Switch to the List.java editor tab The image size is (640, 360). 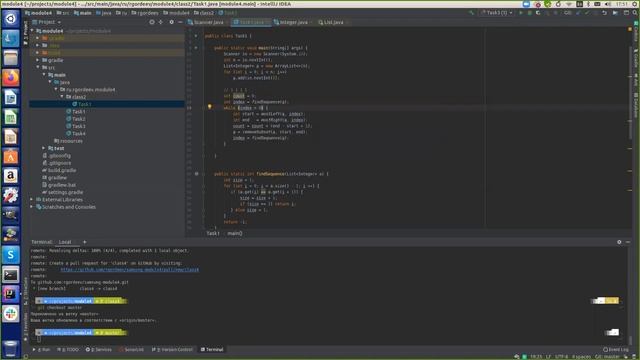332,22
